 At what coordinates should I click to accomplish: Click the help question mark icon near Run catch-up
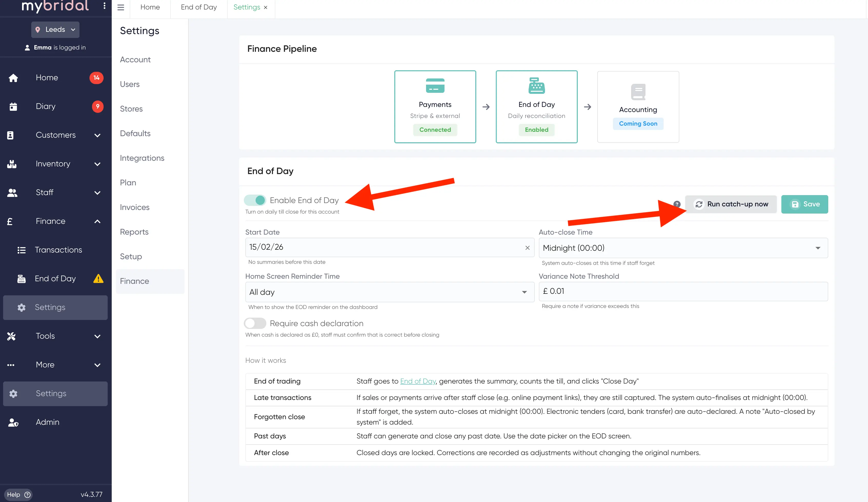pyautogui.click(x=677, y=204)
